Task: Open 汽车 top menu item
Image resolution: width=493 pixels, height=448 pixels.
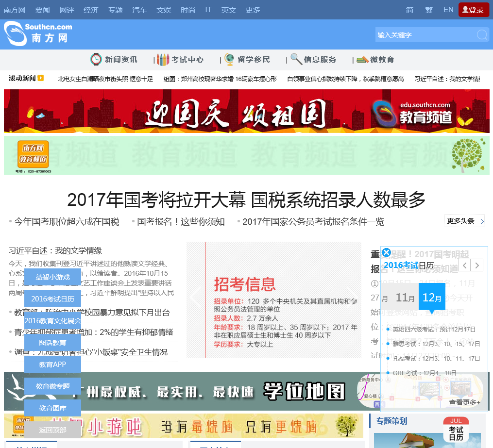Action: click(x=139, y=10)
